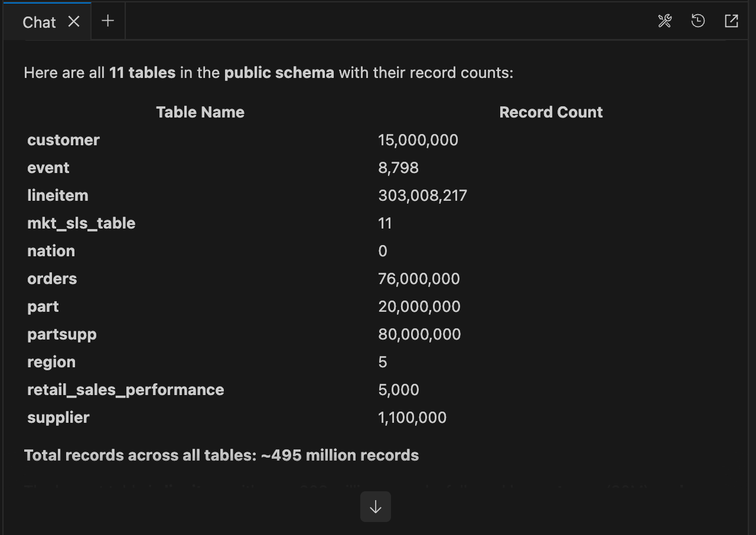Select the "mkt_sls_table" table name
This screenshot has height=535, width=756.
pyautogui.click(x=82, y=223)
